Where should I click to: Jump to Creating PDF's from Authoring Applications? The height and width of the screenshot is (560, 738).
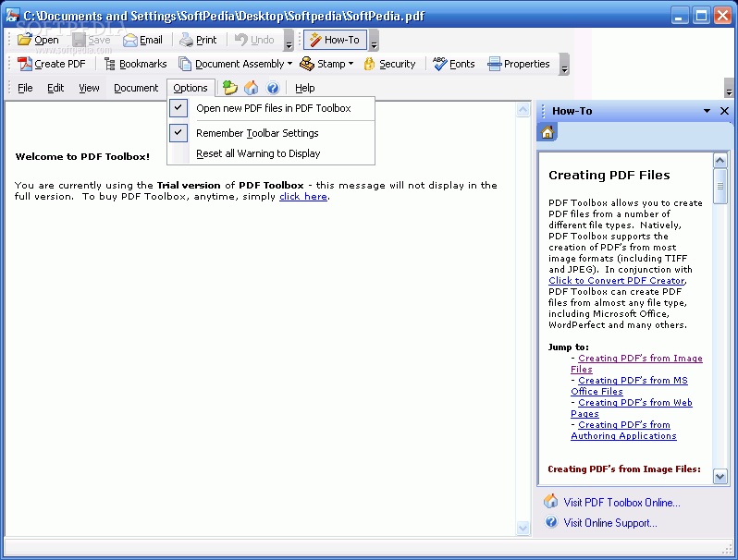coord(623,431)
